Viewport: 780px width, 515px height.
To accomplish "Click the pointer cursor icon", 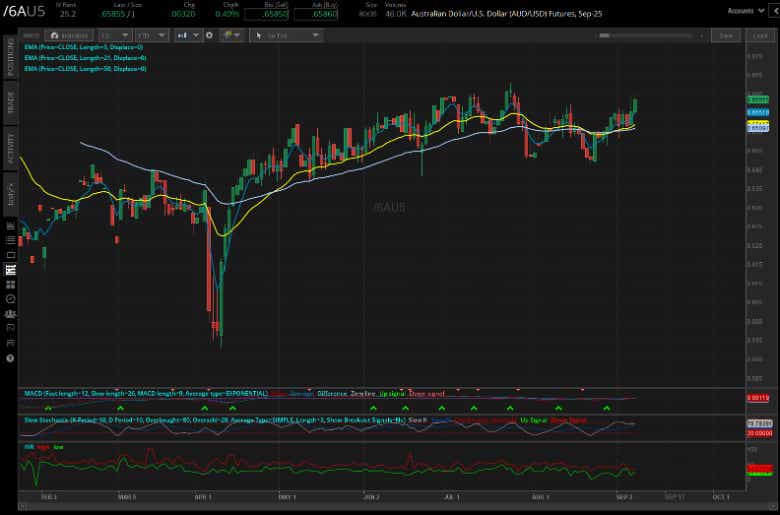I will pos(259,36).
